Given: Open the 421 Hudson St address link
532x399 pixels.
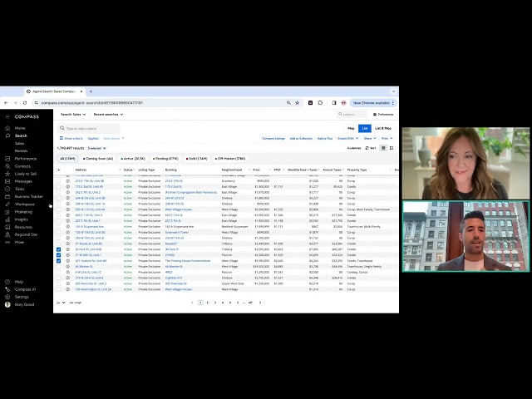Looking at the screenshot, I should (91, 261).
